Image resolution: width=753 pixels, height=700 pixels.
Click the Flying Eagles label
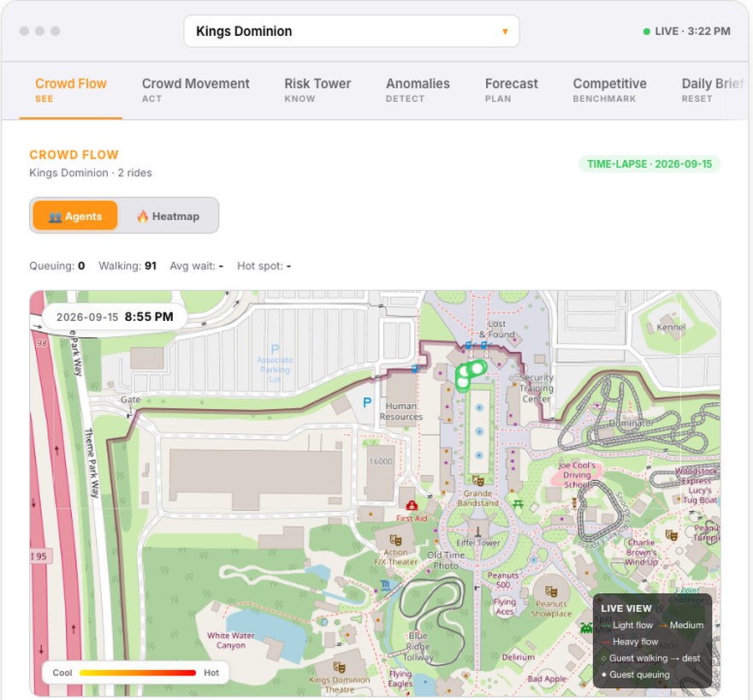pos(400,679)
